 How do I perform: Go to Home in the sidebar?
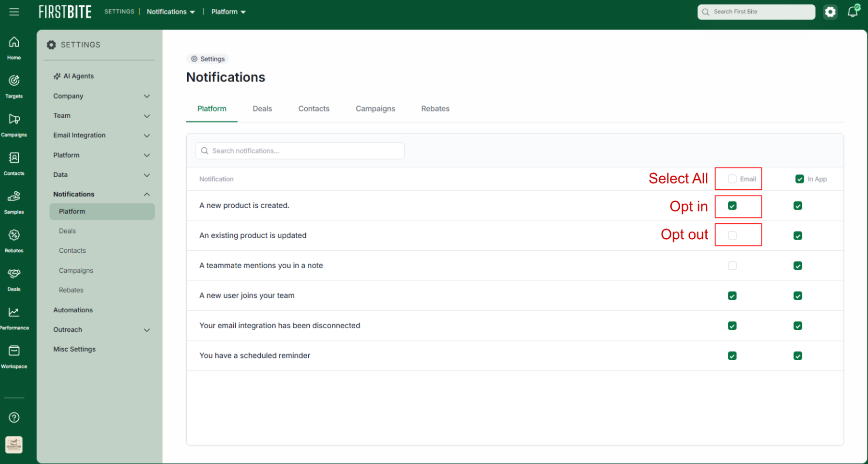point(14,48)
